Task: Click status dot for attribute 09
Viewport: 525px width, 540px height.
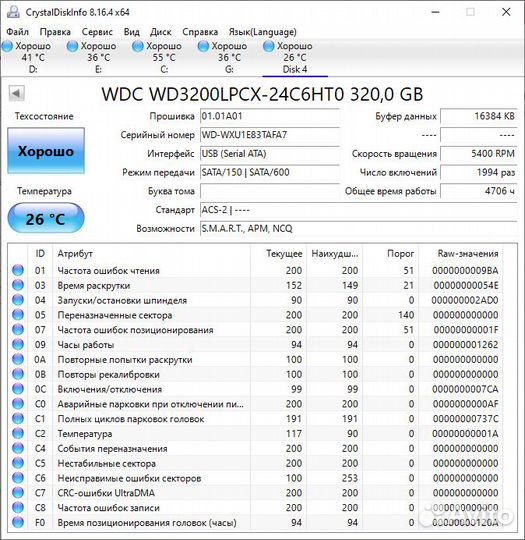Action: point(18,344)
